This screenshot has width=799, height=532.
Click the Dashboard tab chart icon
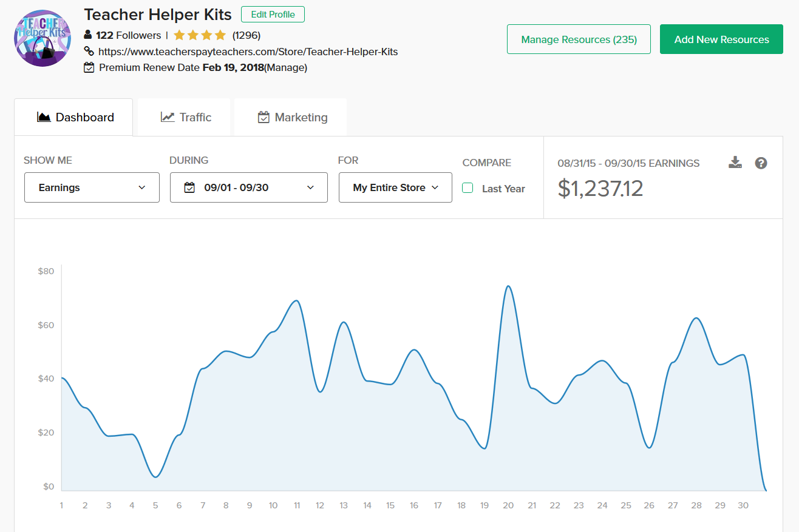coord(44,117)
